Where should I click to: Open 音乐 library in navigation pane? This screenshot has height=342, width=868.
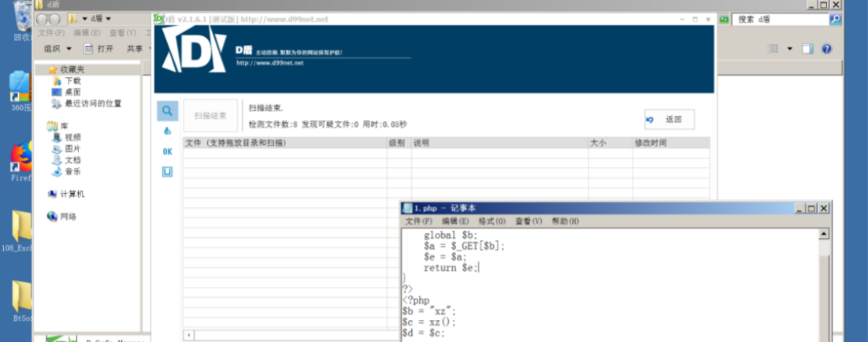72,172
